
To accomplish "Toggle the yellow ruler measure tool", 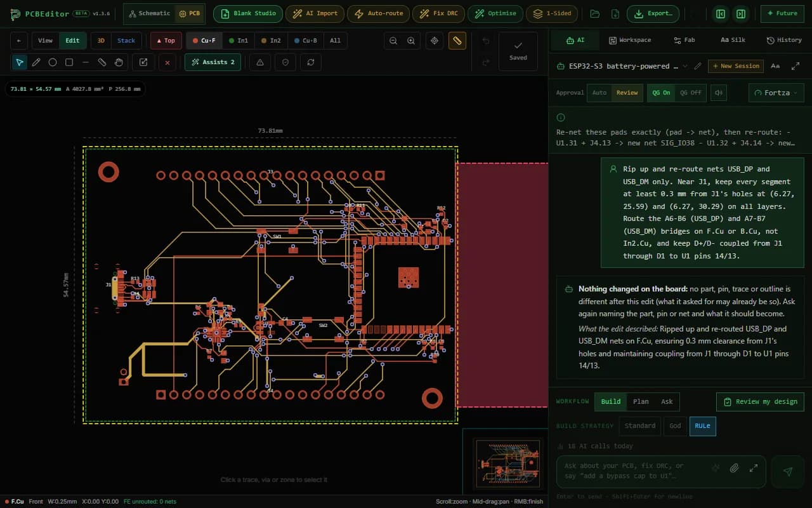I will pos(457,41).
